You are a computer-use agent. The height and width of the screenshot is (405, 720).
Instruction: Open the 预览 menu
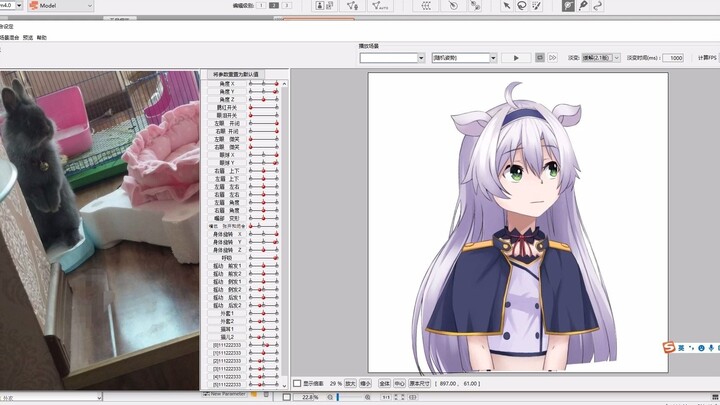[28, 38]
